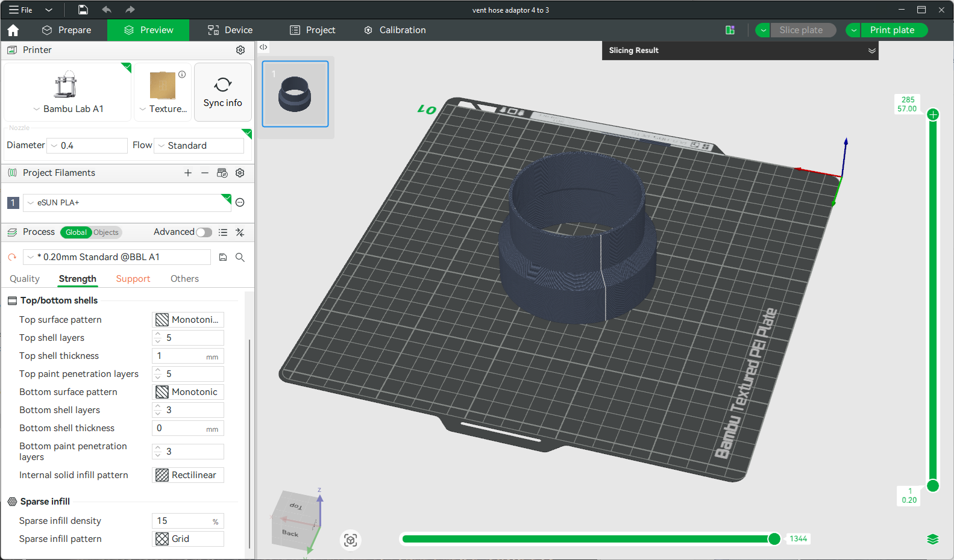Open the File menu
Image resolution: width=954 pixels, height=560 pixels.
coord(21,10)
